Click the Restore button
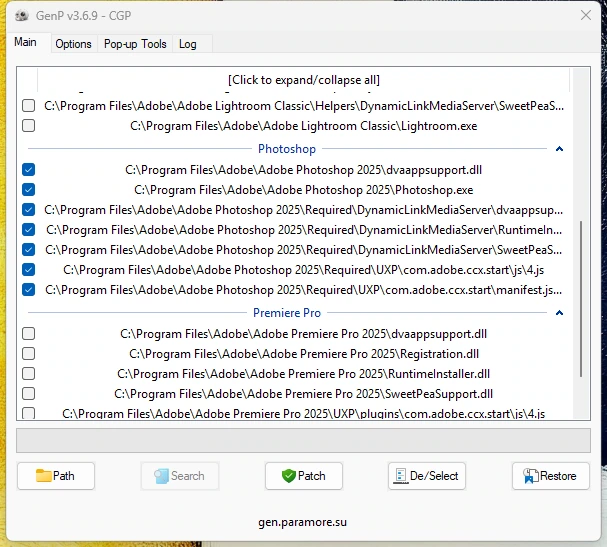The image size is (607, 547). tap(550, 476)
